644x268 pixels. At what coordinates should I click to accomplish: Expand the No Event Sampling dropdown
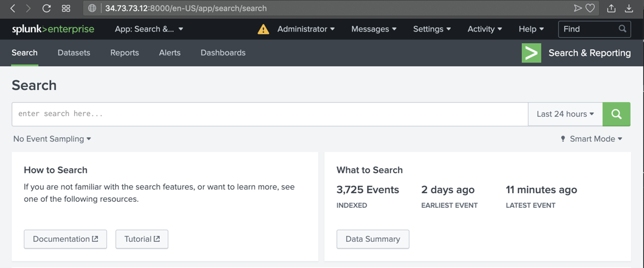tap(52, 139)
